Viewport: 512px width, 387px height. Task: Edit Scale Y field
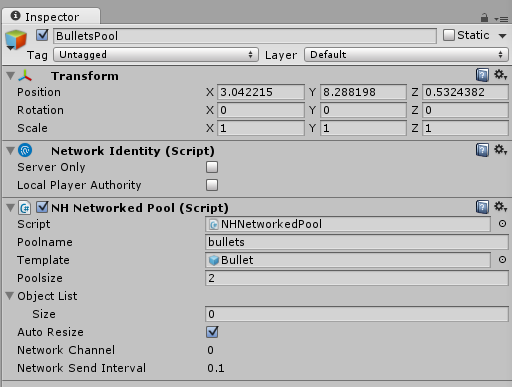pos(363,128)
